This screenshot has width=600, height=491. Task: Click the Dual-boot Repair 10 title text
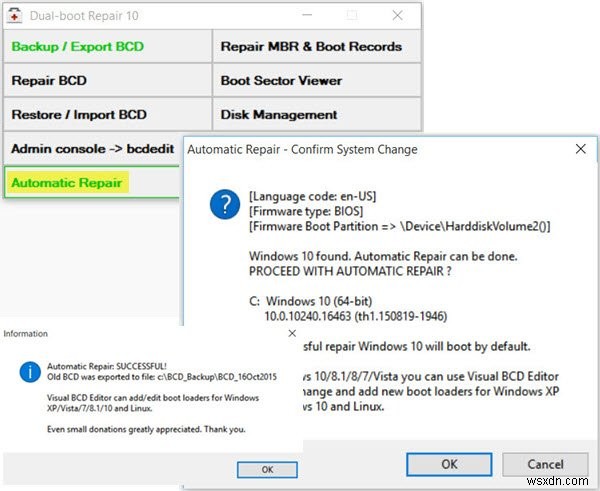(x=84, y=16)
